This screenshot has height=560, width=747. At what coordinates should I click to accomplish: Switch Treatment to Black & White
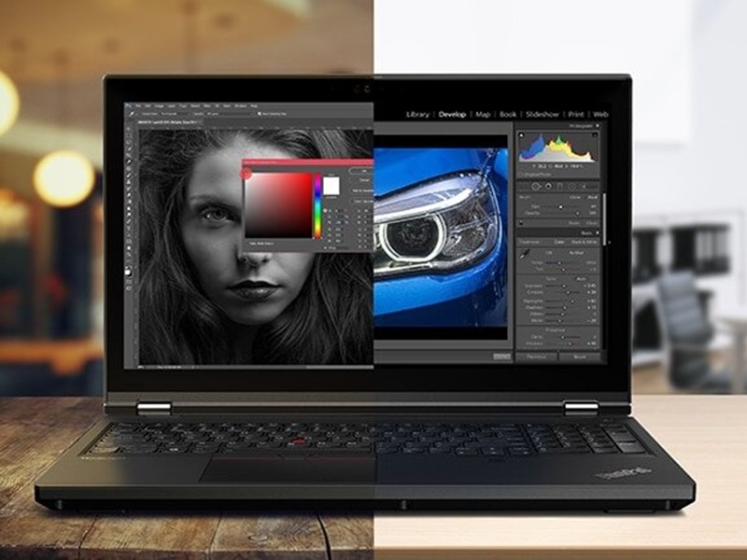click(585, 242)
